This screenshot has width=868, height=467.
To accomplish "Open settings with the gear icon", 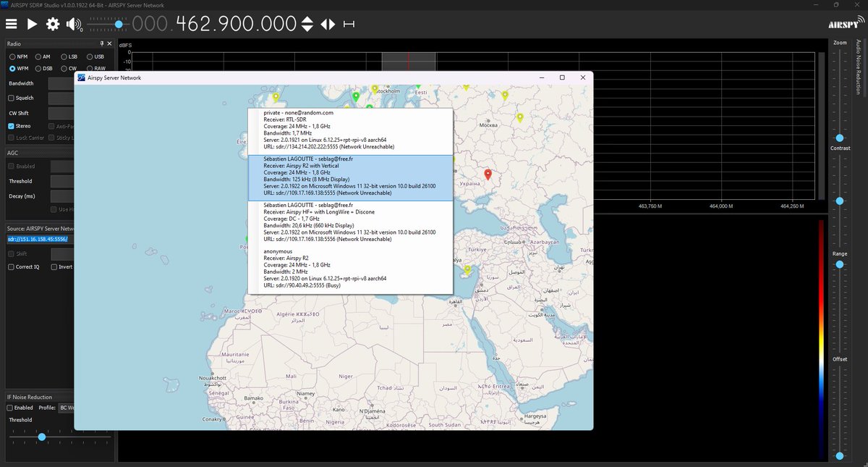I will coord(53,24).
